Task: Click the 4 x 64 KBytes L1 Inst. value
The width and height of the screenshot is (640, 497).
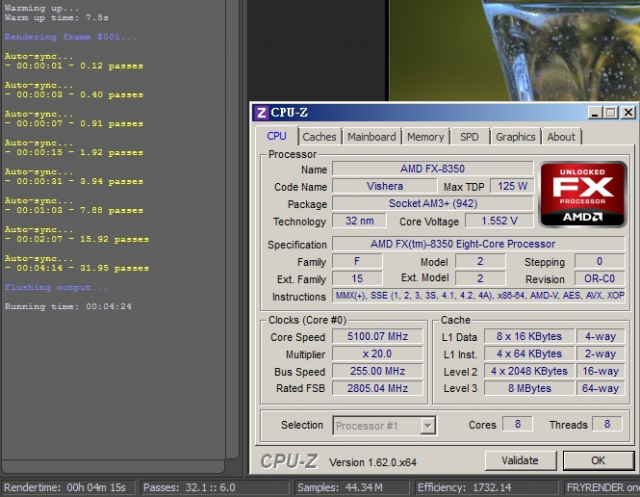Action: pyautogui.click(x=529, y=354)
